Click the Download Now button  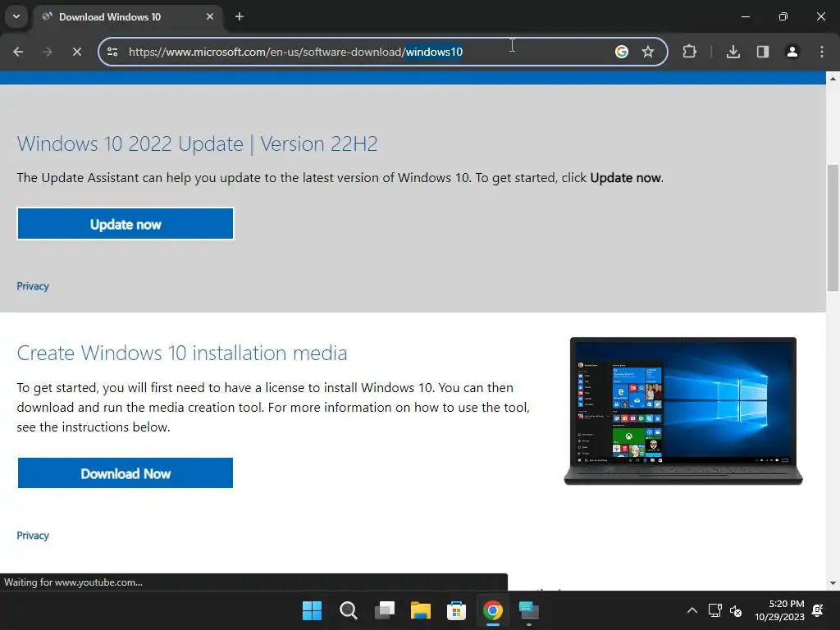point(126,473)
